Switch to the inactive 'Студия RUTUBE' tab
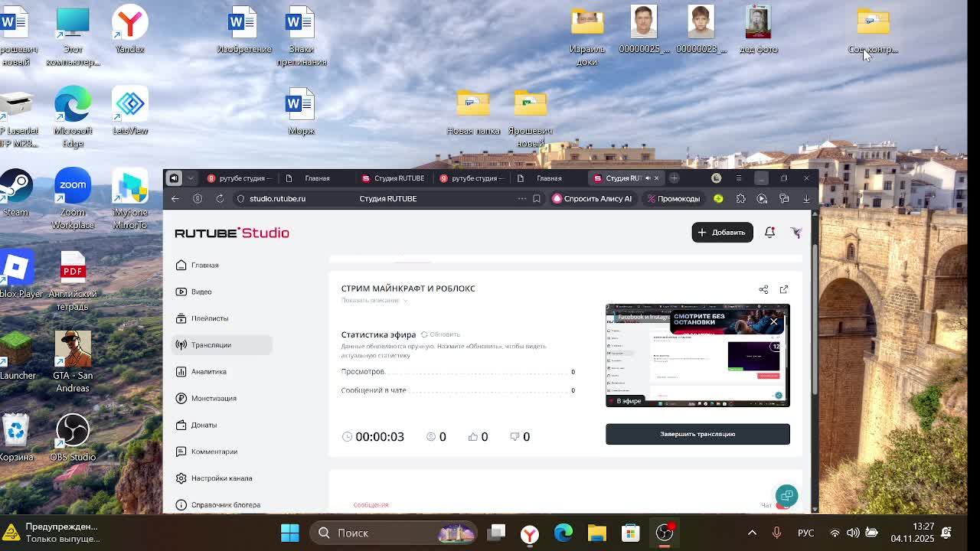Screen dimensions: 980x551 click(394, 178)
